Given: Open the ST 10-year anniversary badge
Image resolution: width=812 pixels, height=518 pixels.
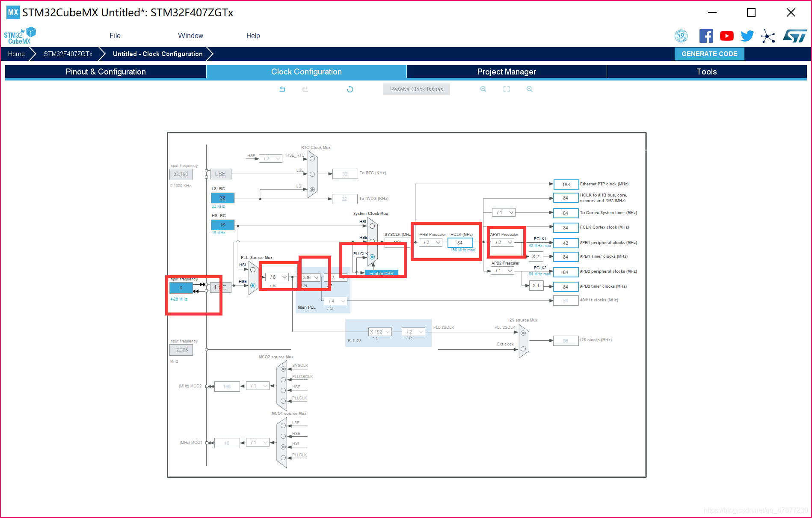Looking at the screenshot, I should tap(681, 36).
